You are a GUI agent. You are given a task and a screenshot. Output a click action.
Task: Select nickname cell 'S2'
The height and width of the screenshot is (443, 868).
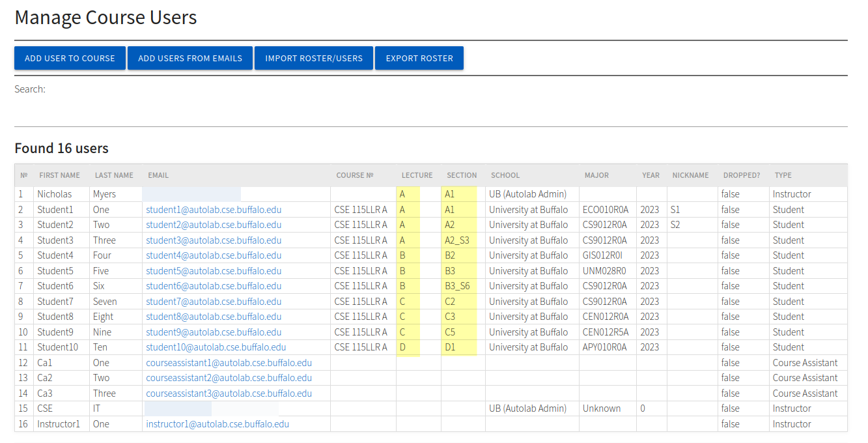click(675, 225)
